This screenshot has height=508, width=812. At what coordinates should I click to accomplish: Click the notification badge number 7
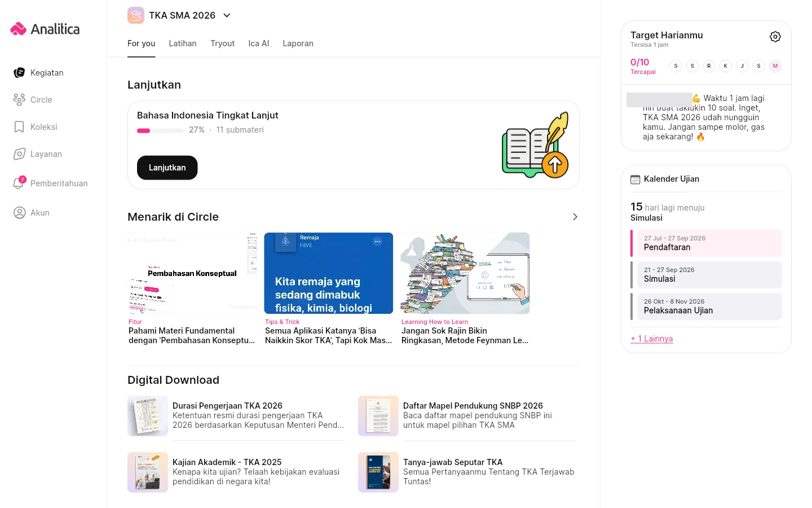coord(23,179)
